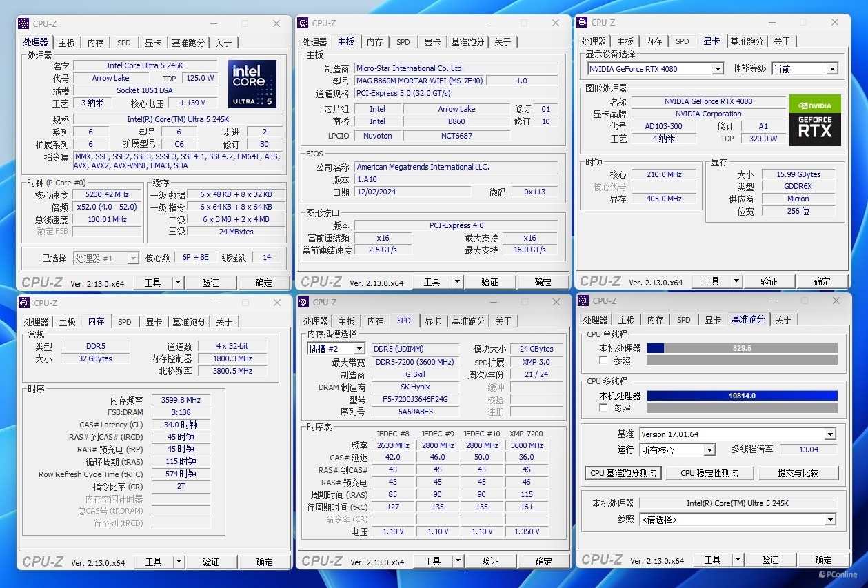Expand the 工具 arrow in the SPD window
The height and width of the screenshot is (588, 868).
coord(458,561)
